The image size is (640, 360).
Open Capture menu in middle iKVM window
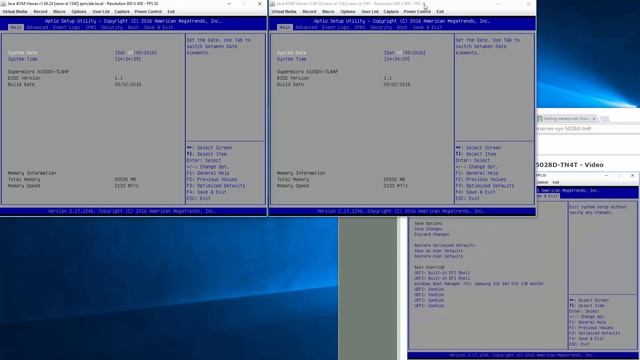[391, 11]
